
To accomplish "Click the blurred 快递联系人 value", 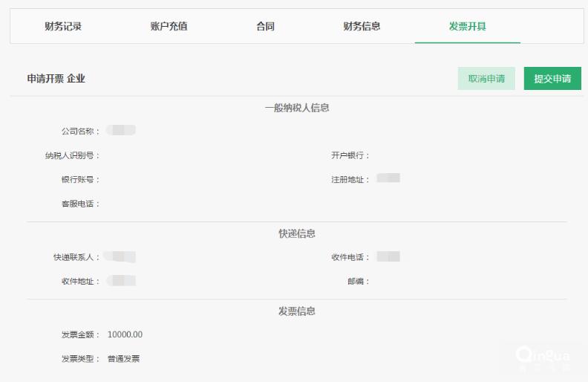I will [x=120, y=257].
